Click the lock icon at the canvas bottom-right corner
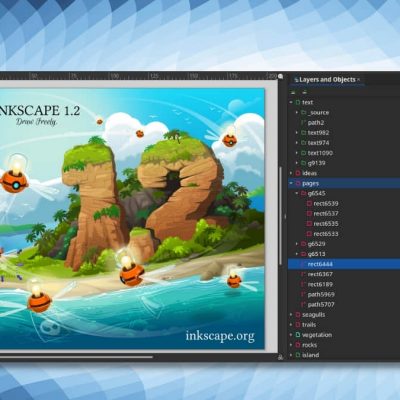400x400 pixels. point(281,357)
